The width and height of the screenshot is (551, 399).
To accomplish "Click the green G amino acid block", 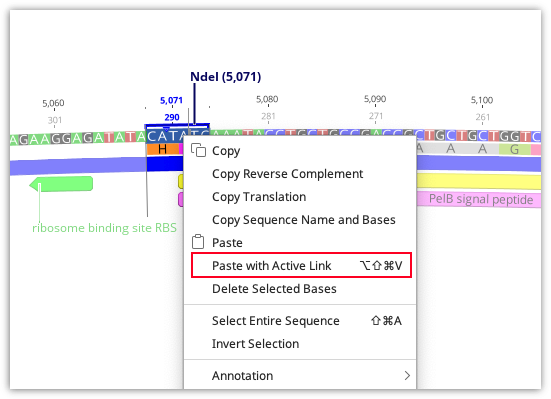I will [x=514, y=149].
